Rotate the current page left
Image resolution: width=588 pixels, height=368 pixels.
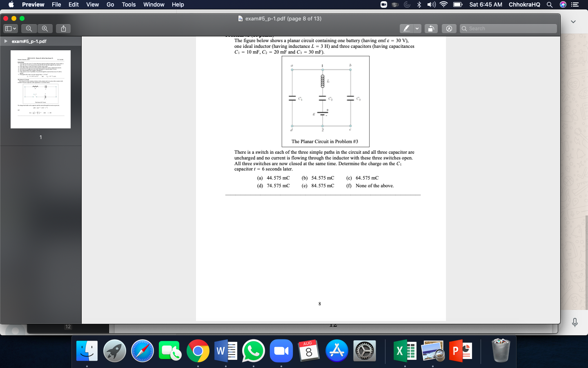click(x=431, y=28)
